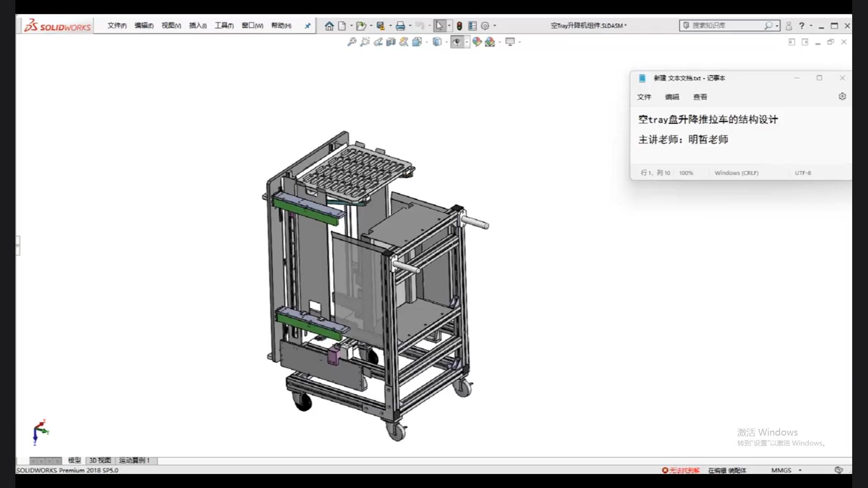
Task: Click the Previous View icon
Action: point(378,42)
